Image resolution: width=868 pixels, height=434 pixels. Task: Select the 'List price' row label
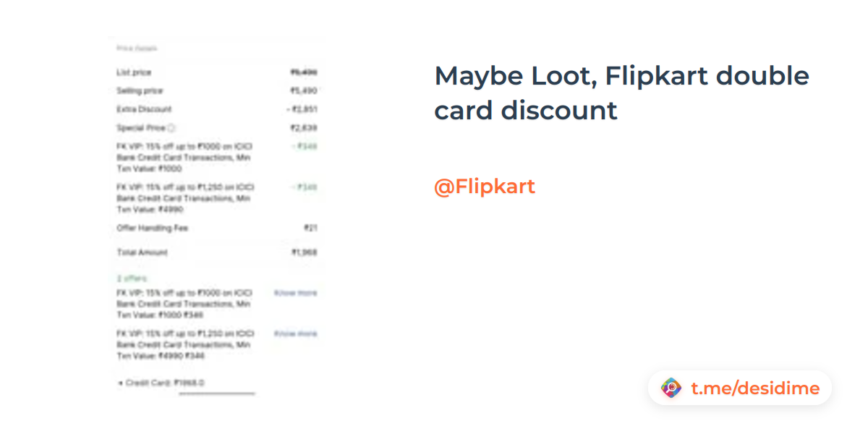pos(134,72)
